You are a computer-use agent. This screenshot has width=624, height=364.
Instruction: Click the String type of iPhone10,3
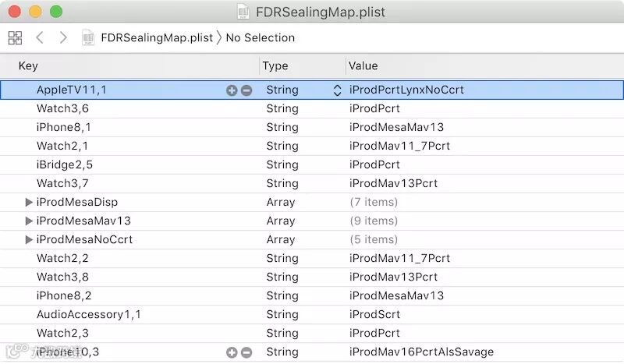coord(282,352)
